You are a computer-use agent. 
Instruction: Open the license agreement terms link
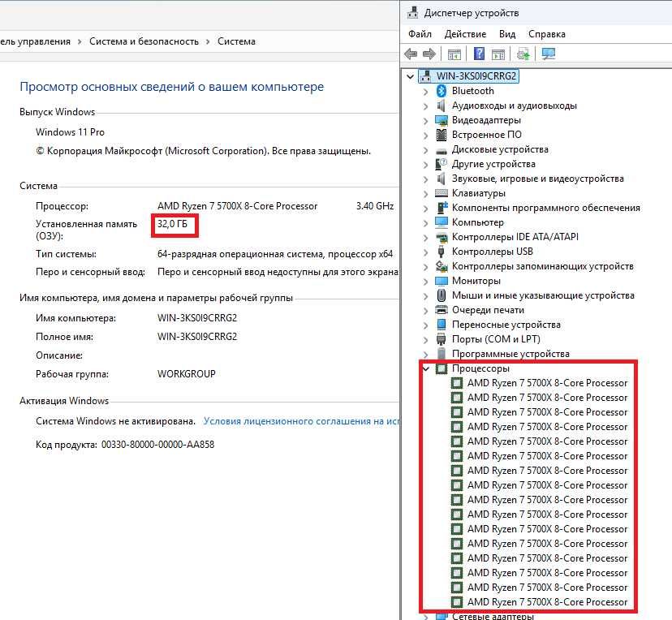(301, 421)
